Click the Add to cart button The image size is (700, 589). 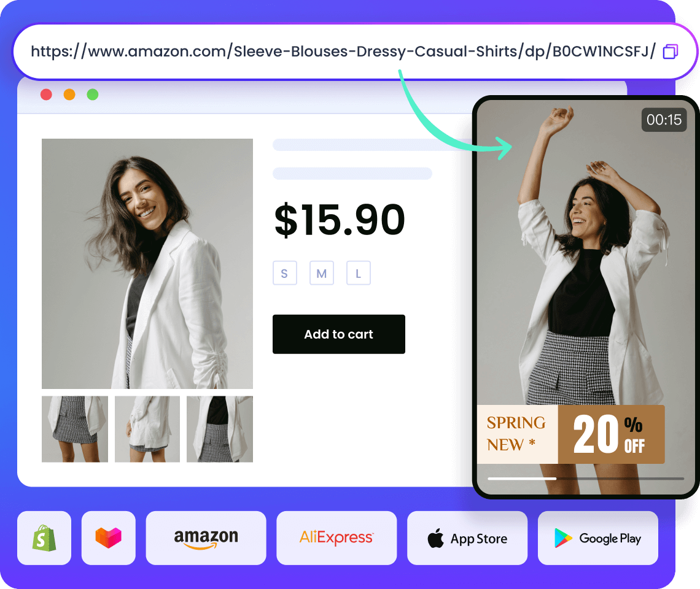(x=339, y=334)
